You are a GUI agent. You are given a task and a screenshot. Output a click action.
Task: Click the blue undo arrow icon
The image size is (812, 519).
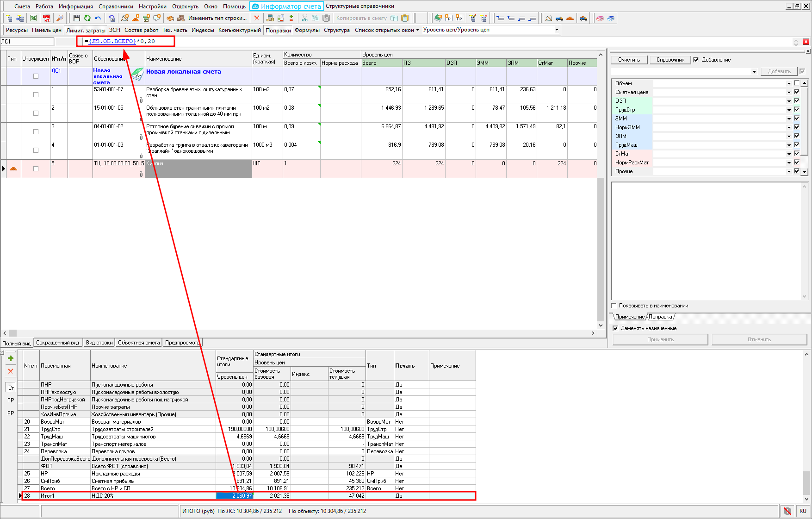click(x=98, y=18)
